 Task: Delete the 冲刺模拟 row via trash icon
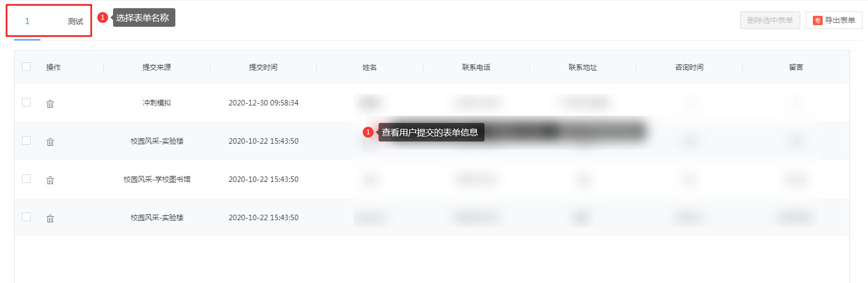tap(50, 103)
